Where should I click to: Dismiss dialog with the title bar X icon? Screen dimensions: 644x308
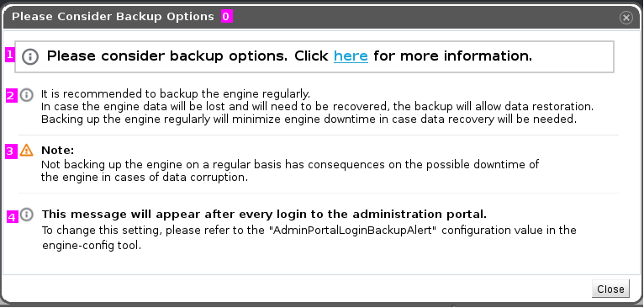pyautogui.click(x=626, y=18)
